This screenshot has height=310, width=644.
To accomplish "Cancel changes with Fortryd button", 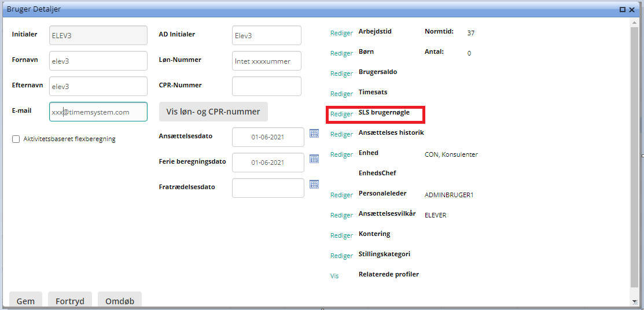I will [x=70, y=301].
